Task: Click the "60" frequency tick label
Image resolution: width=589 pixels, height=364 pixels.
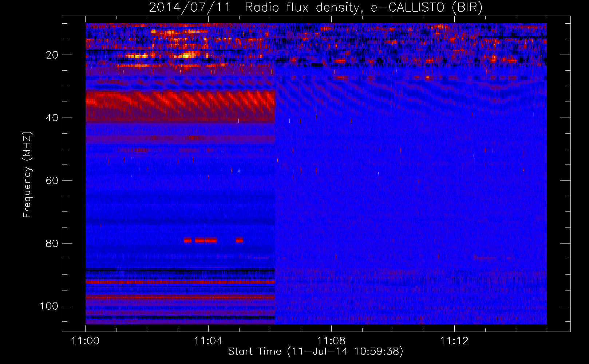Action: [52, 181]
